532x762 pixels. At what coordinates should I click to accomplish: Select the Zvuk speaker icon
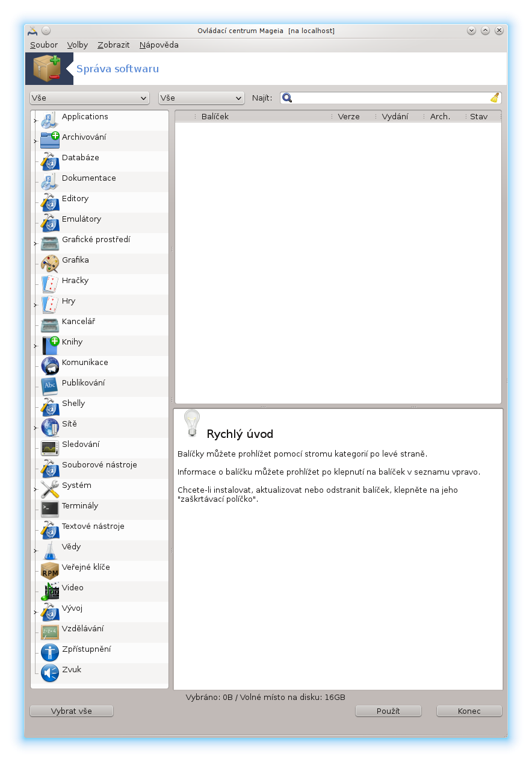[x=50, y=673]
